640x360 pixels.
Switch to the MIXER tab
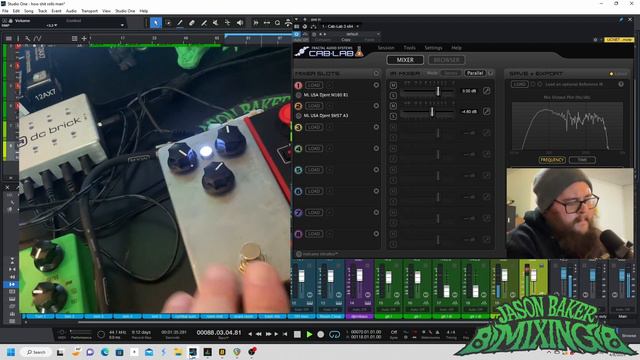point(405,60)
